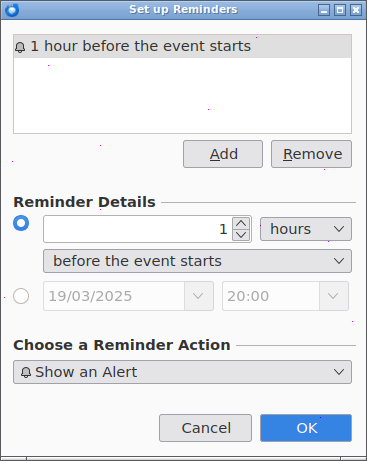Close the Set up Reminders dialog
This screenshot has height=461, width=367.
356,10
